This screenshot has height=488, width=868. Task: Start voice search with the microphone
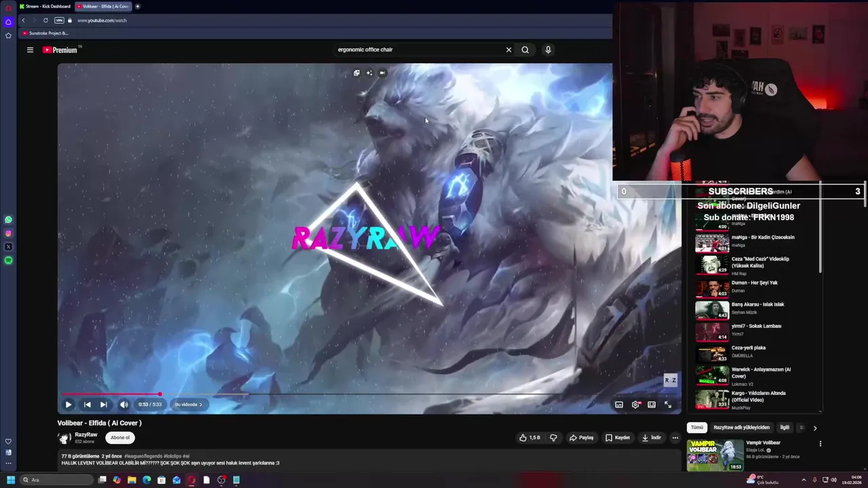(548, 49)
